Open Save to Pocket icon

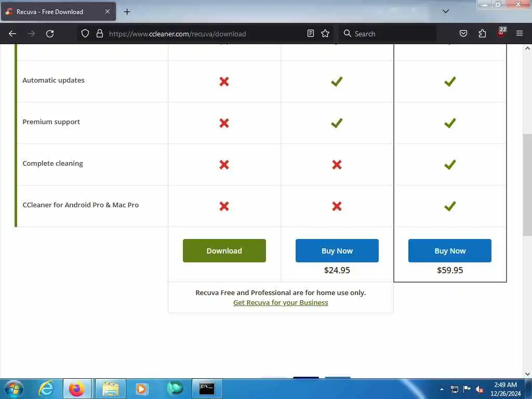tap(463, 33)
